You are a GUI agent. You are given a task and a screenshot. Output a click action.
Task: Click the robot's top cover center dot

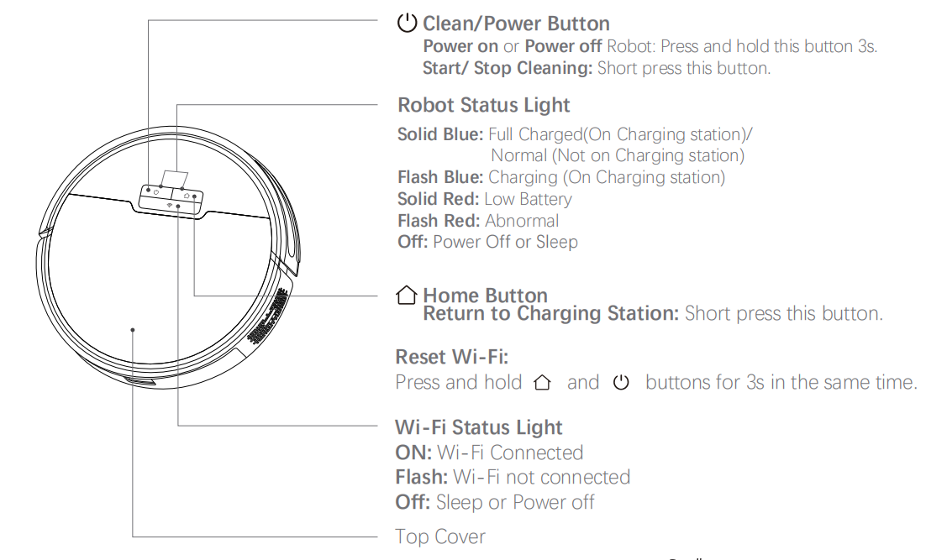pyautogui.click(x=133, y=330)
